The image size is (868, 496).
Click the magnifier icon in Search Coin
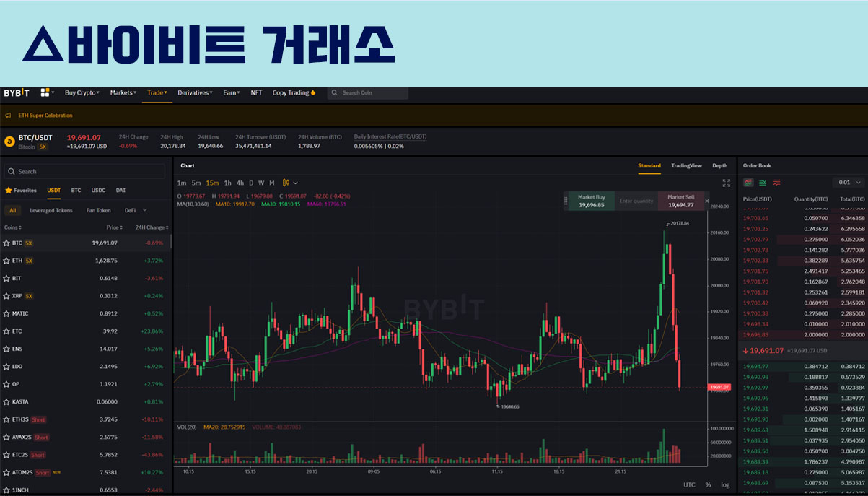coord(336,92)
